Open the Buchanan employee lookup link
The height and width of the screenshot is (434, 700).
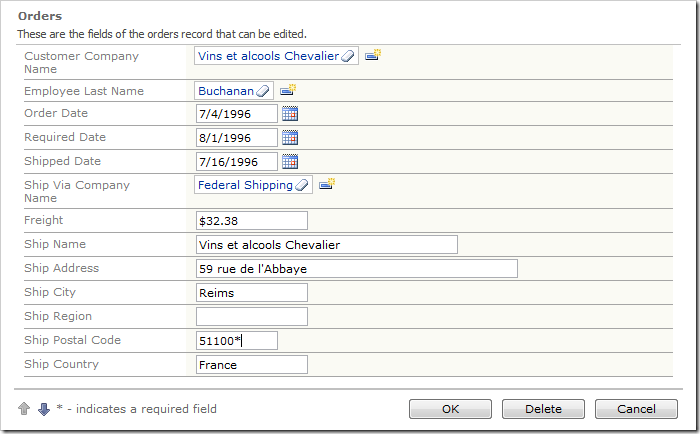coord(226,91)
